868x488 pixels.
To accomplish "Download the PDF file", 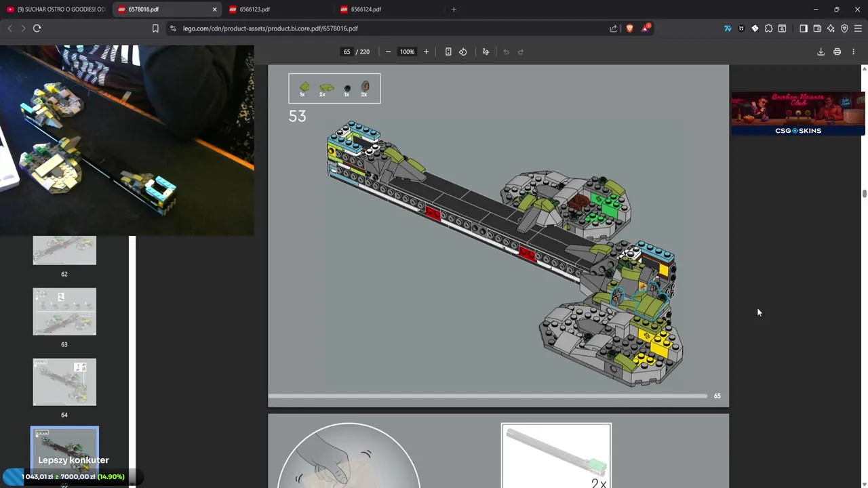I will tap(821, 52).
